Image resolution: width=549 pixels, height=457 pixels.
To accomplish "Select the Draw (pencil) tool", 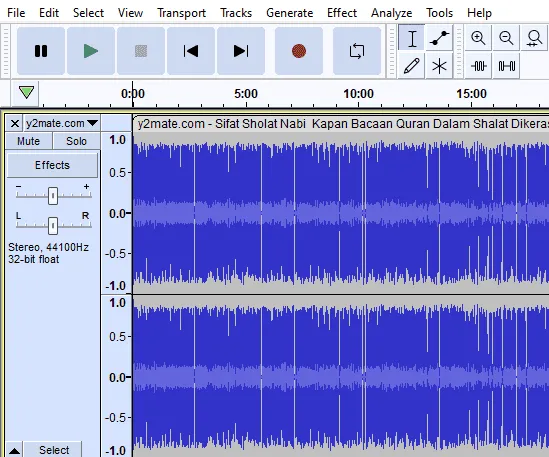I will click(412, 66).
